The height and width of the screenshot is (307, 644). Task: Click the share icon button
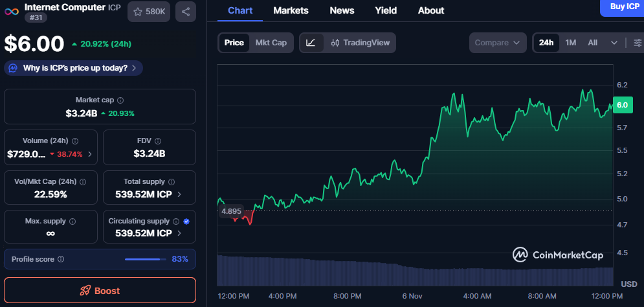point(186,12)
